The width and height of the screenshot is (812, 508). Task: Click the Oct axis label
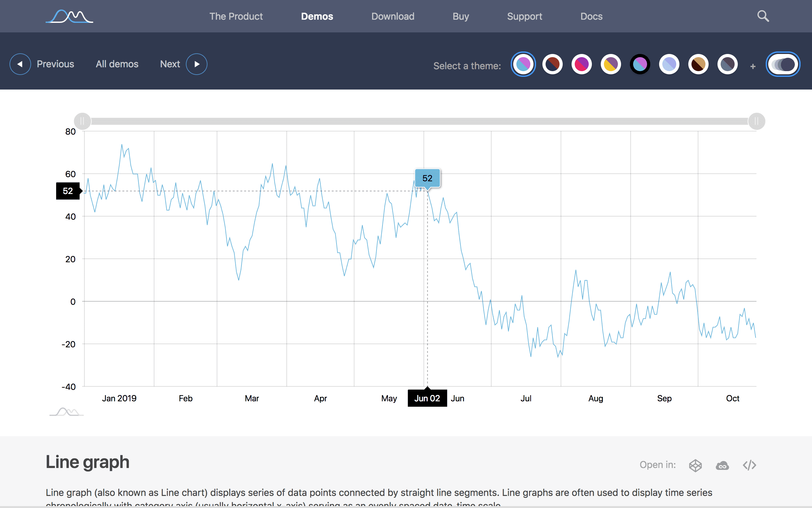coord(733,398)
